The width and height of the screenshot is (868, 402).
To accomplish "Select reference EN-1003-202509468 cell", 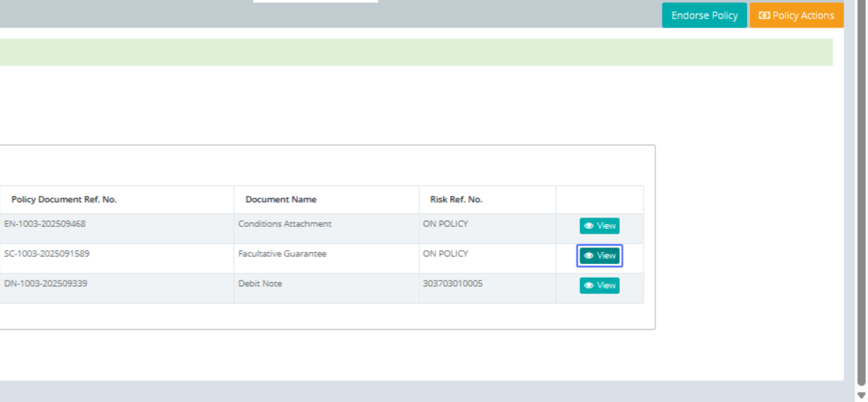I will click(x=45, y=224).
